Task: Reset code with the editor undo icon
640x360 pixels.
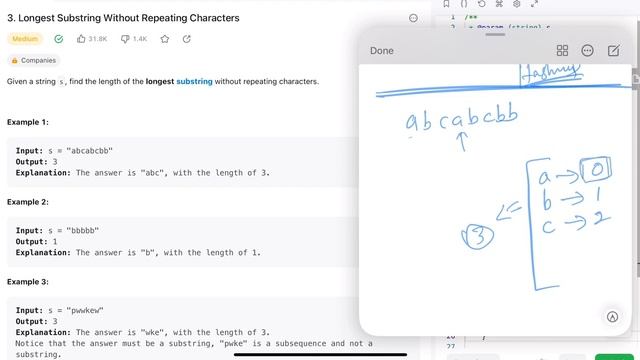Action: tap(482, 4)
